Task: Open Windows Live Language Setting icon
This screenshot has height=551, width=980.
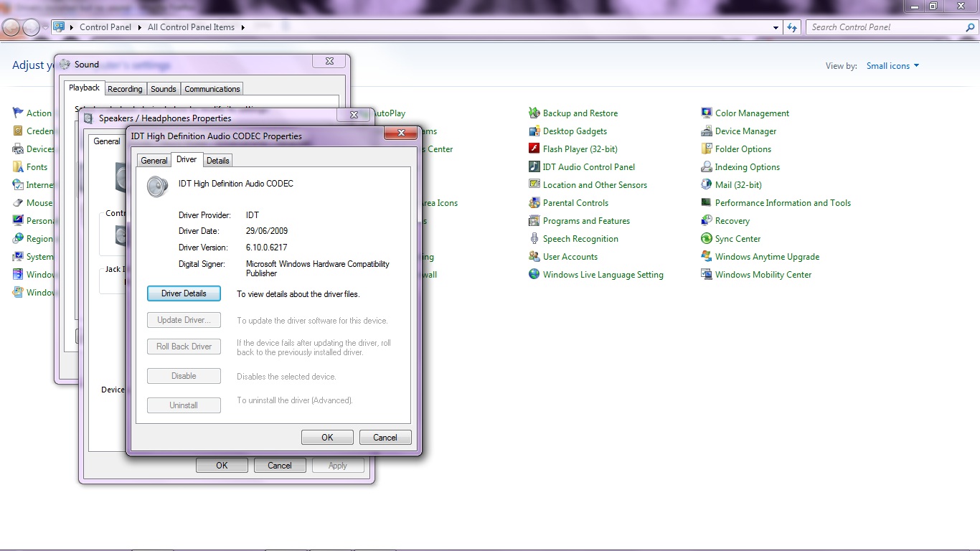Action: pyautogui.click(x=534, y=275)
